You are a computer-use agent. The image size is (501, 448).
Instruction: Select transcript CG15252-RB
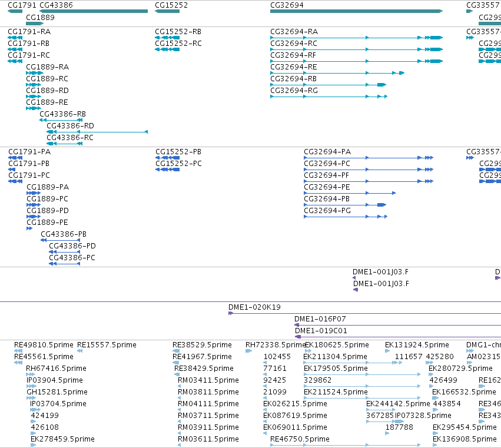coord(178,32)
